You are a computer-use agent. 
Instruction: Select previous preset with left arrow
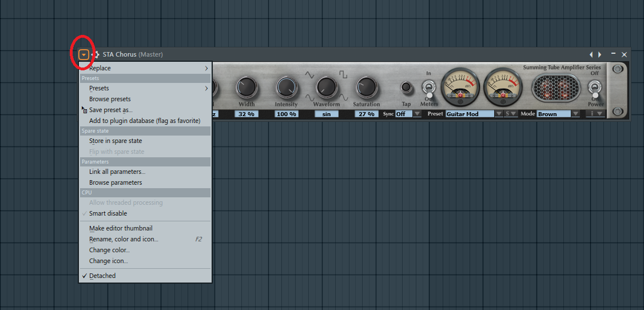591,54
